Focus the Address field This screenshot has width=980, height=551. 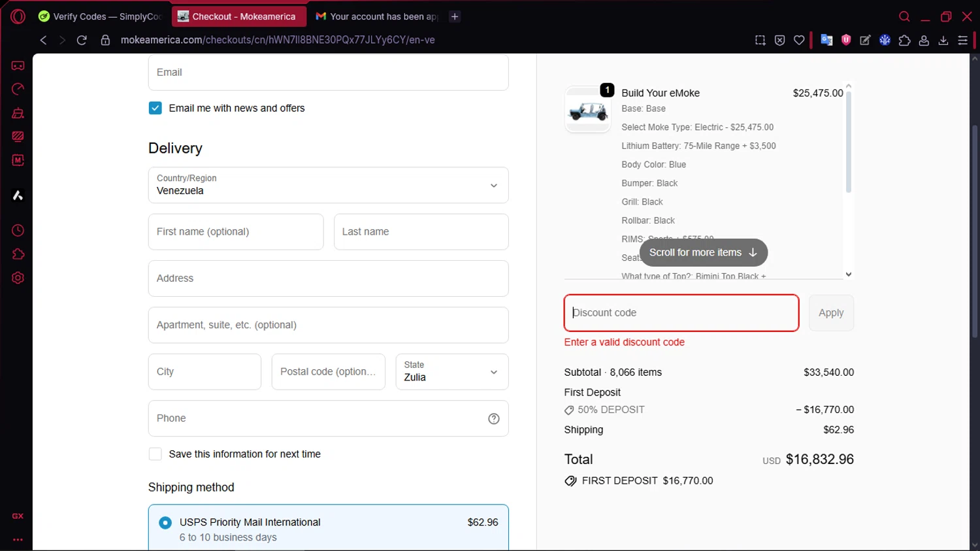point(328,278)
